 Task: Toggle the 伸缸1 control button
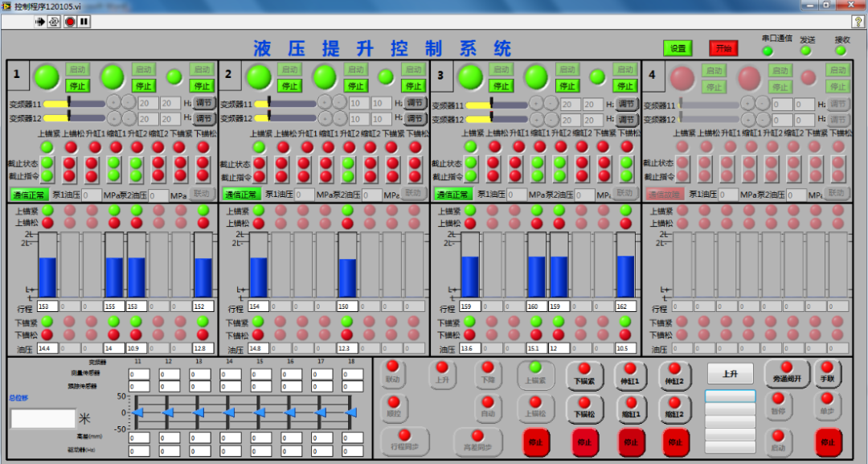[630, 374]
